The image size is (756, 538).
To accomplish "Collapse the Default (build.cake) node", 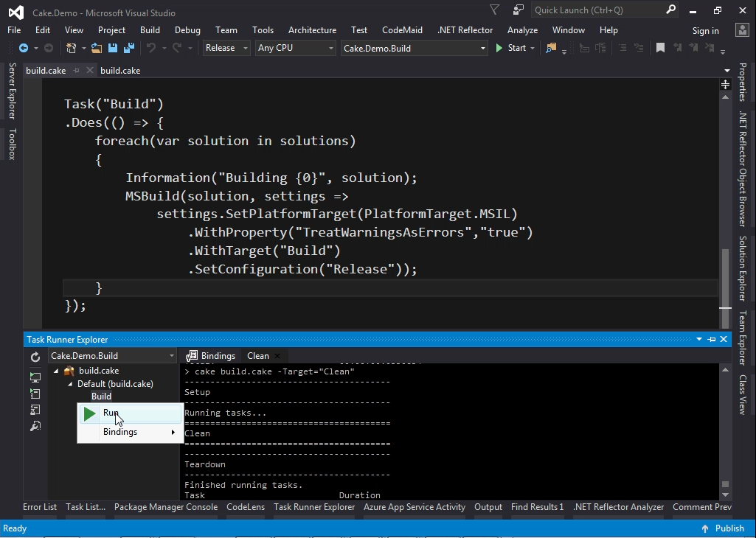I will [70, 384].
